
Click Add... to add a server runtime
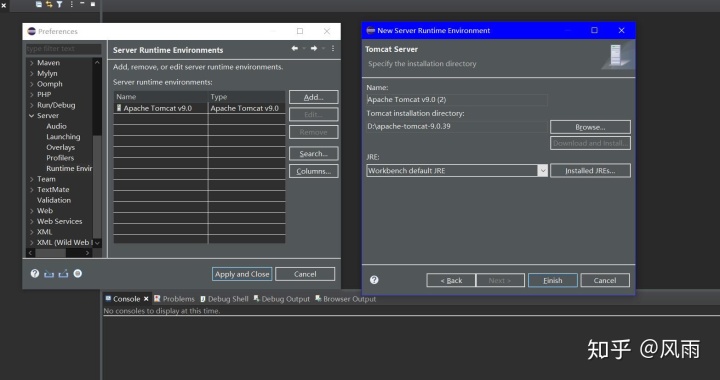coord(314,97)
